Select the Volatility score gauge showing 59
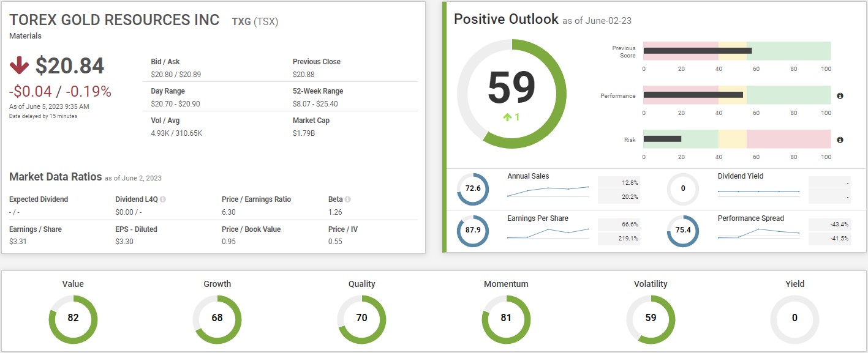This screenshot has width=868, height=353. pos(651,319)
